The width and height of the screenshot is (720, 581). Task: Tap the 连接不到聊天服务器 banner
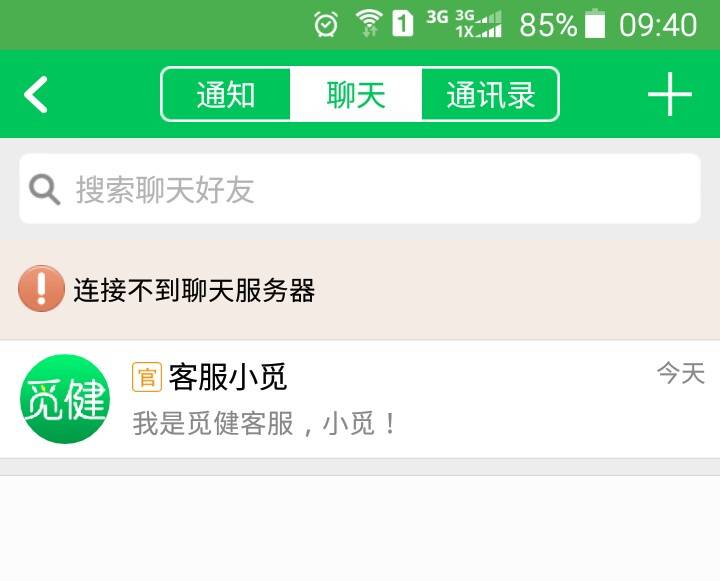click(x=360, y=289)
